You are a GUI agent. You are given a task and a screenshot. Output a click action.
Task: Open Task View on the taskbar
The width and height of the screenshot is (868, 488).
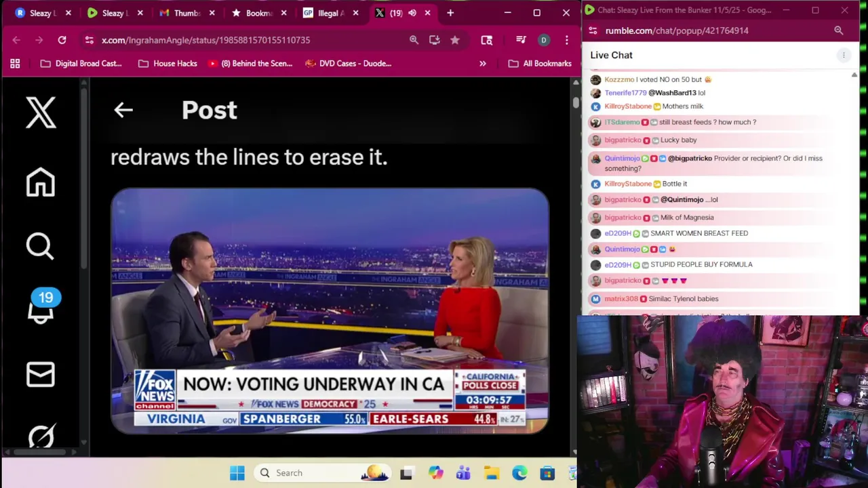click(x=406, y=473)
